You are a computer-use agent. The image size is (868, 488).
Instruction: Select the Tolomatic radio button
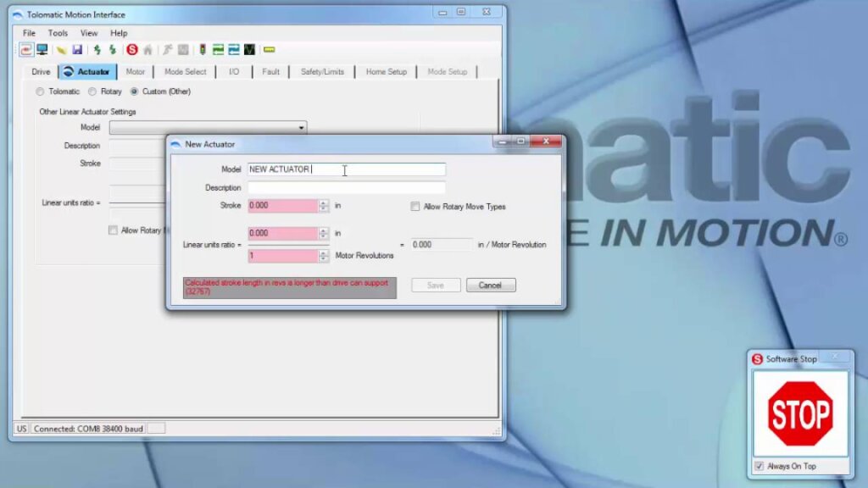(x=40, y=91)
